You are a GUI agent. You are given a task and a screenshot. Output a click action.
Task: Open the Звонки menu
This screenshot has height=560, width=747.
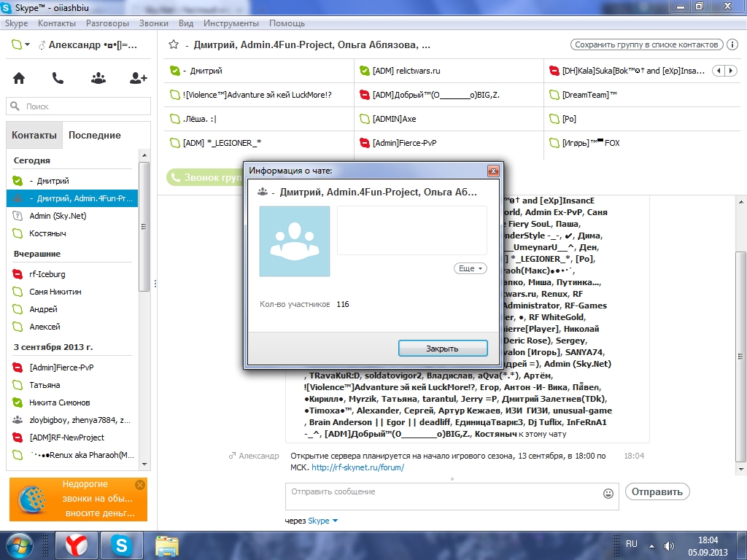coord(153,23)
